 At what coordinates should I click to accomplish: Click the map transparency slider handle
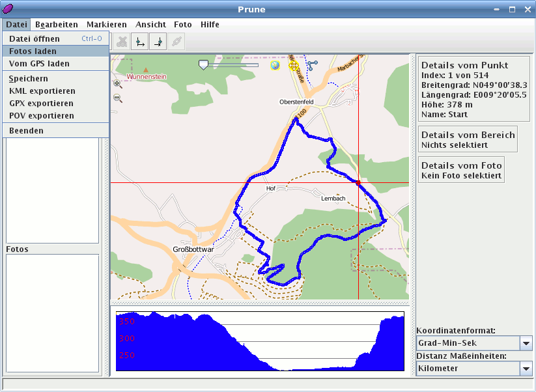(203, 64)
